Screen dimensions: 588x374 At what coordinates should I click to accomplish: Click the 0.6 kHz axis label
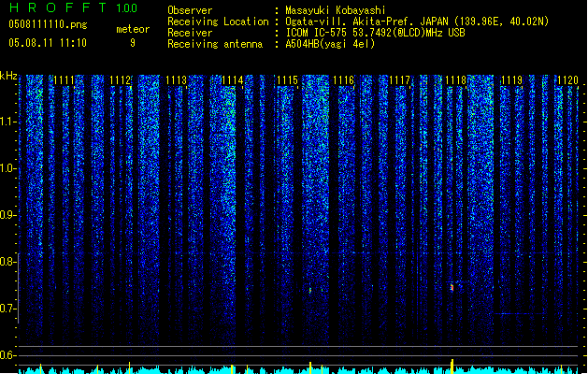[7, 355]
